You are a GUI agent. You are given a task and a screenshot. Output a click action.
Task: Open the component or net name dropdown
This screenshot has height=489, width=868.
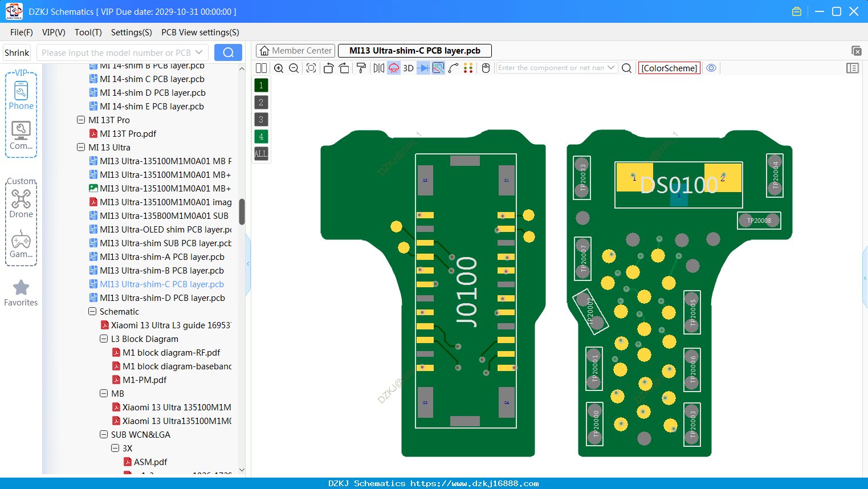pyautogui.click(x=611, y=68)
